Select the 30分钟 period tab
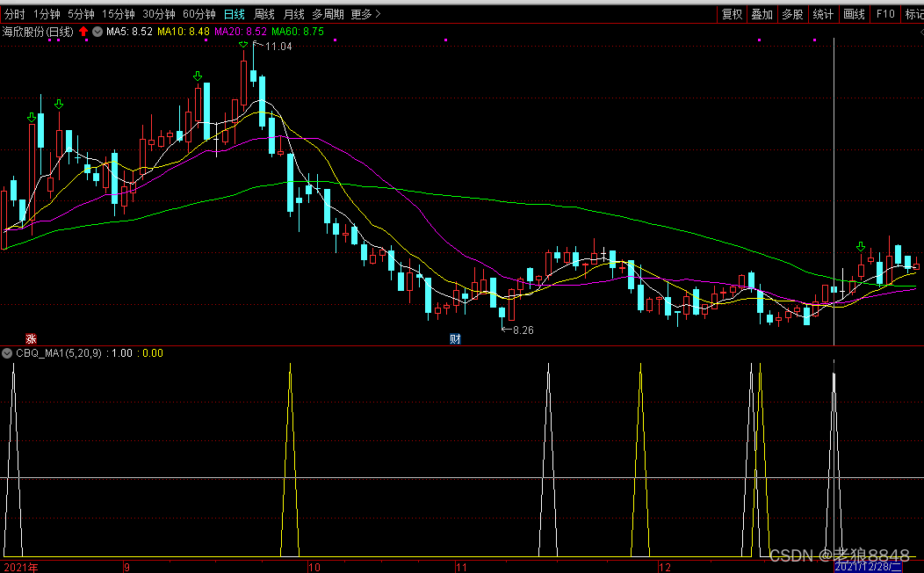The height and width of the screenshot is (573, 924). click(159, 14)
